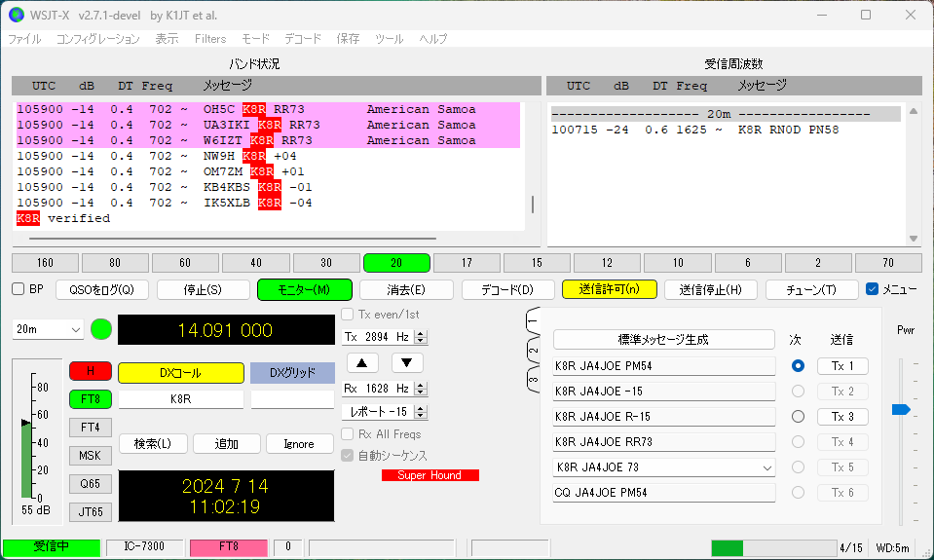The height and width of the screenshot is (560, 934).
Task: Toggle Tx even/1st checkbox
Action: 348,314
